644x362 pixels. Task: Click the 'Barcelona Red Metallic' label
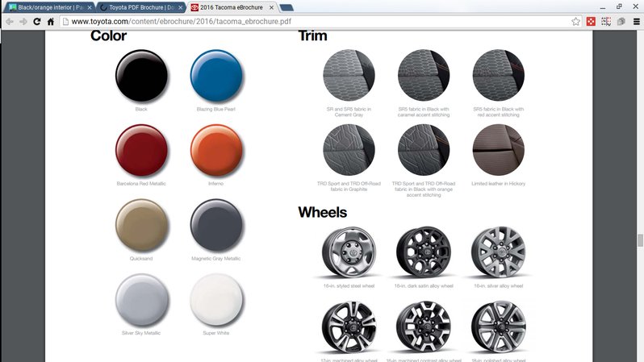pos(141,184)
